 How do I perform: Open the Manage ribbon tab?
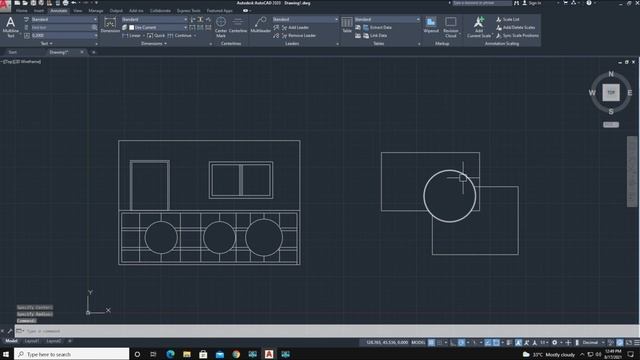(x=96, y=11)
